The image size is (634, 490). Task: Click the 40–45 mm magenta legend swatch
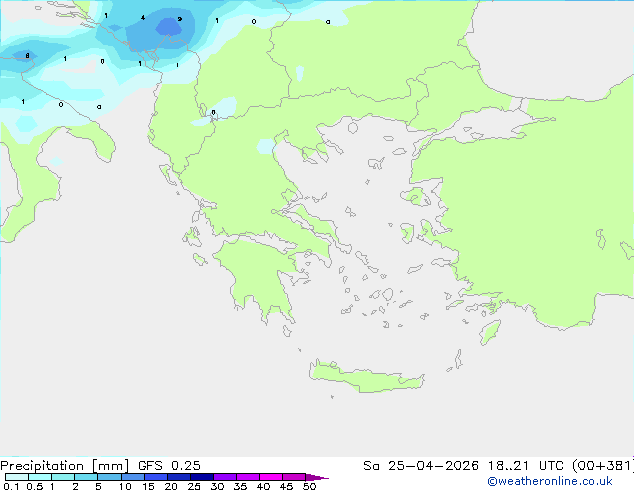[x=271, y=477]
